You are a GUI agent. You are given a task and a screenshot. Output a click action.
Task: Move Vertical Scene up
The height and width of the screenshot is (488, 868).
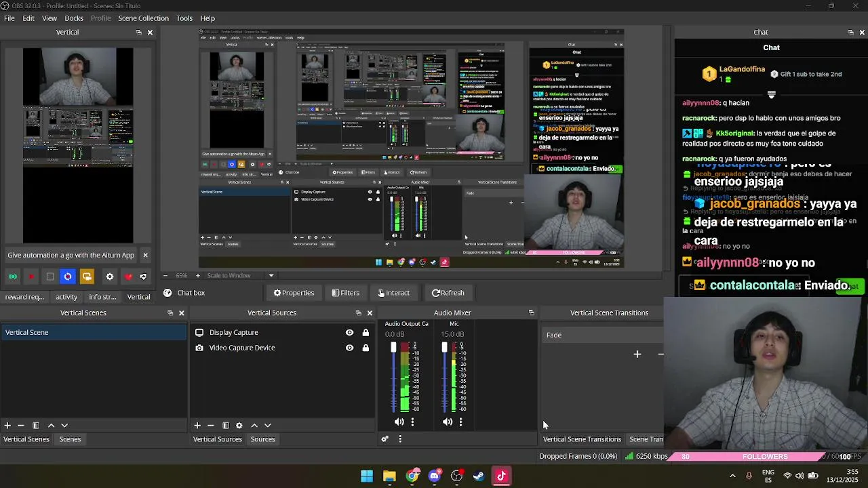pyautogui.click(x=51, y=426)
